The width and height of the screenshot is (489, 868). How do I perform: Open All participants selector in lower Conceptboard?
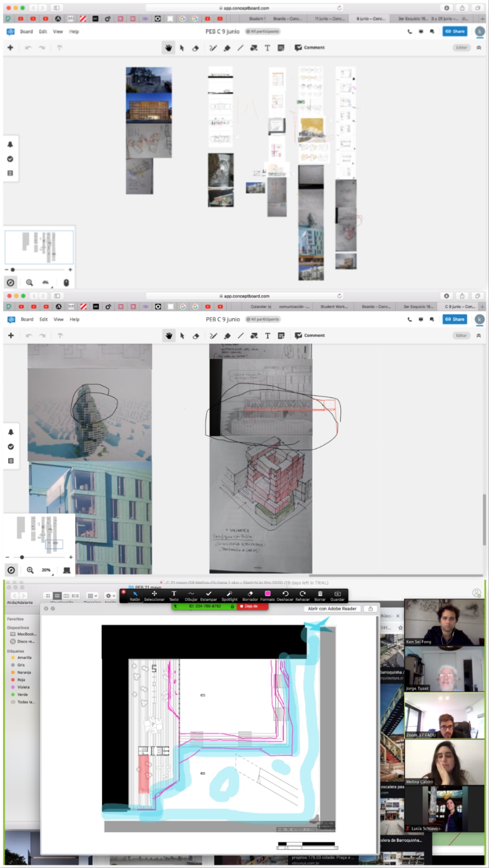263,319
